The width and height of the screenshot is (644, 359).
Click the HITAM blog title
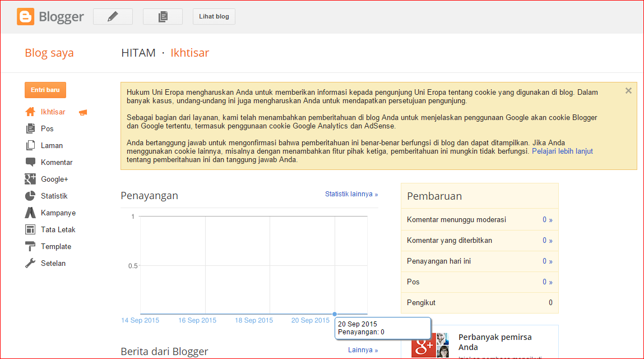[138, 53]
